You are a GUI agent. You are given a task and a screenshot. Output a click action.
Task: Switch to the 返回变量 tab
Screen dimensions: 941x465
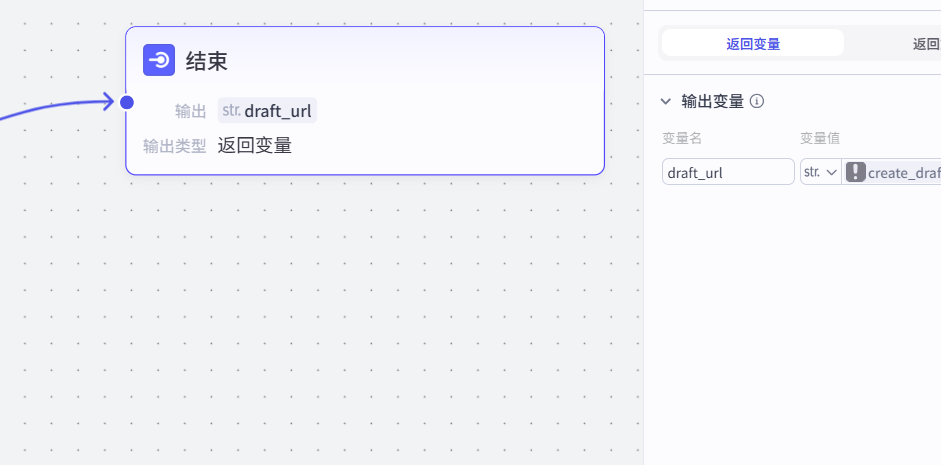[x=753, y=43]
